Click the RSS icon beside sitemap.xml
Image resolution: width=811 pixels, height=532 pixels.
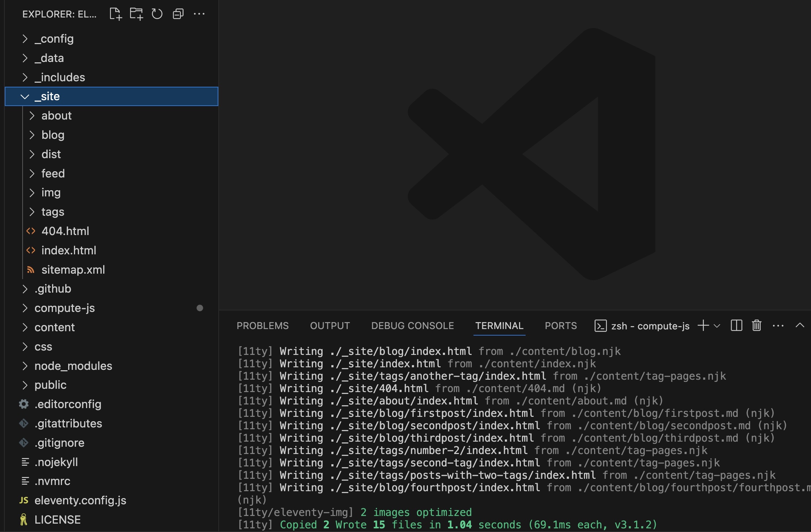(x=30, y=270)
